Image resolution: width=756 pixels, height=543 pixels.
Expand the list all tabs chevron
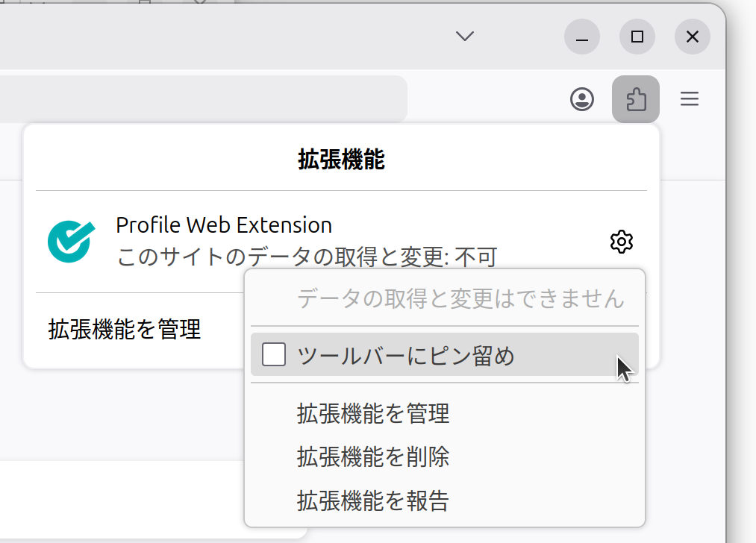465,37
